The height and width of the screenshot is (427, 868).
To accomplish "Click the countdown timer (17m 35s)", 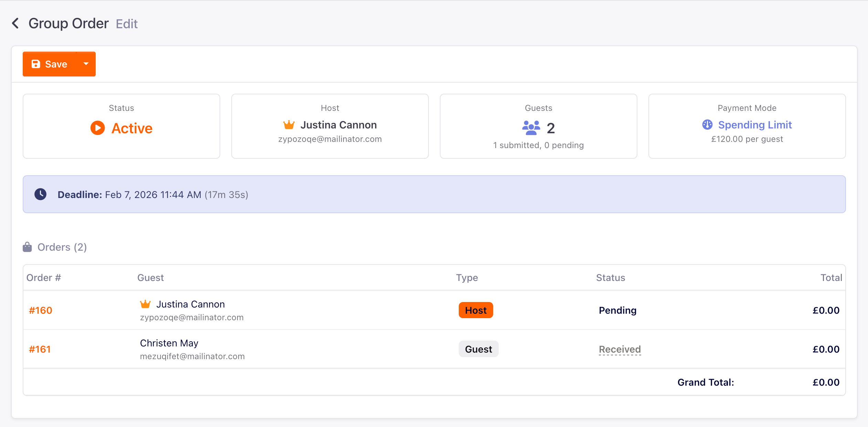I will (x=226, y=195).
